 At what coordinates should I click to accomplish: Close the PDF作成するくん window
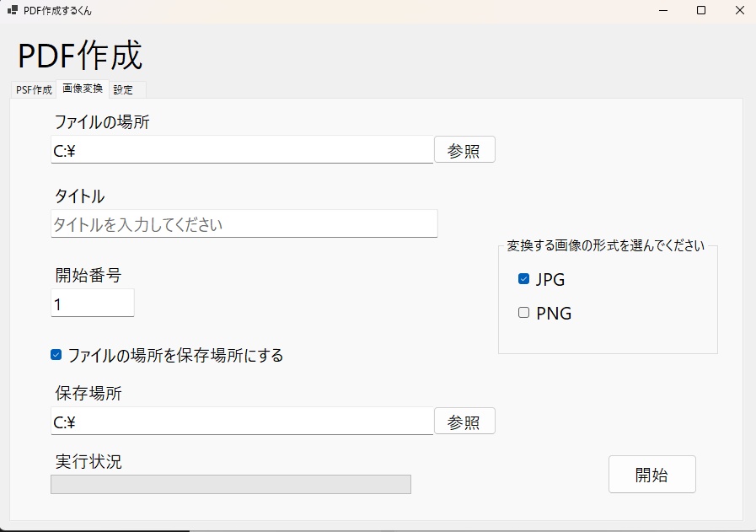(739, 10)
